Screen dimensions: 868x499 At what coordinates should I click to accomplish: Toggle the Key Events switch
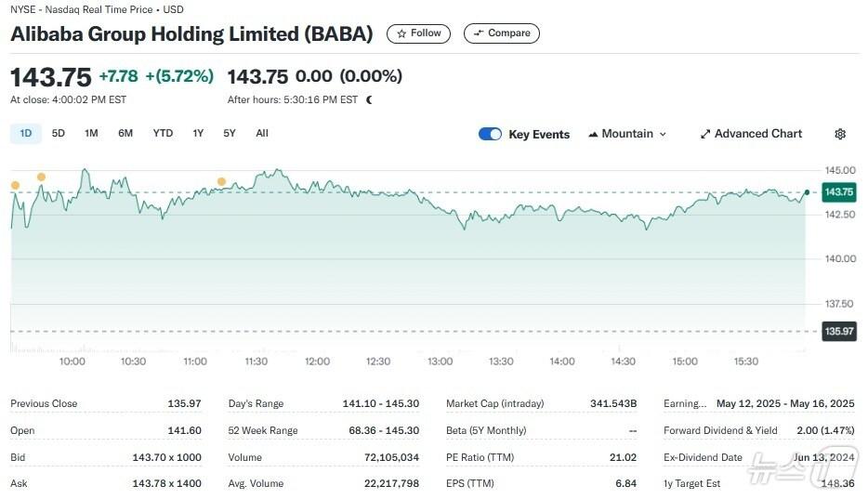click(x=490, y=134)
